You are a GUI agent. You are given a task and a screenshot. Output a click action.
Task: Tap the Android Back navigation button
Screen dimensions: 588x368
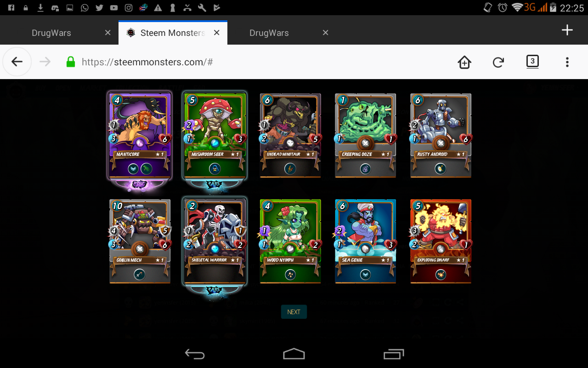(195, 354)
